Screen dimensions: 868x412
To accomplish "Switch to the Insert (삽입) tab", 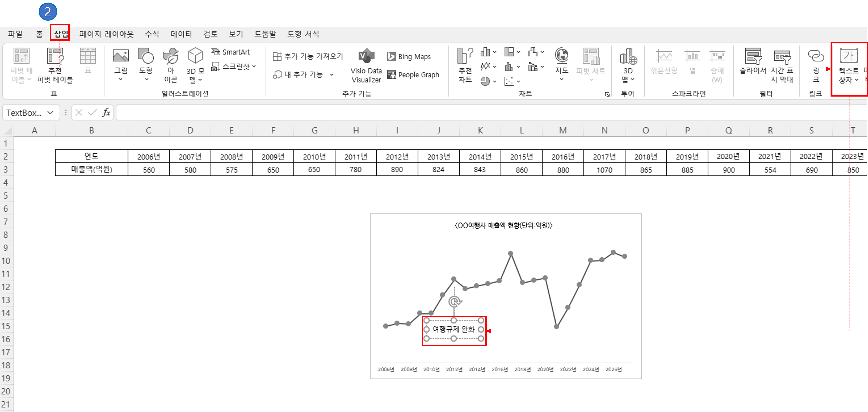I will [x=61, y=34].
